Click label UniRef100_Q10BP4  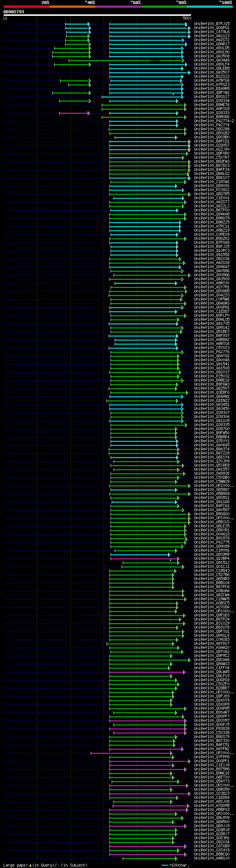pyautogui.click(x=212, y=558)
